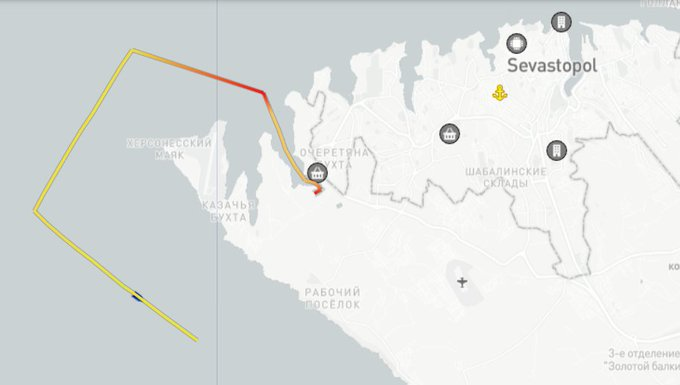The width and height of the screenshot is (680, 385).
Task: Select the track's sharp northwestern corner point
Action: tap(132, 51)
